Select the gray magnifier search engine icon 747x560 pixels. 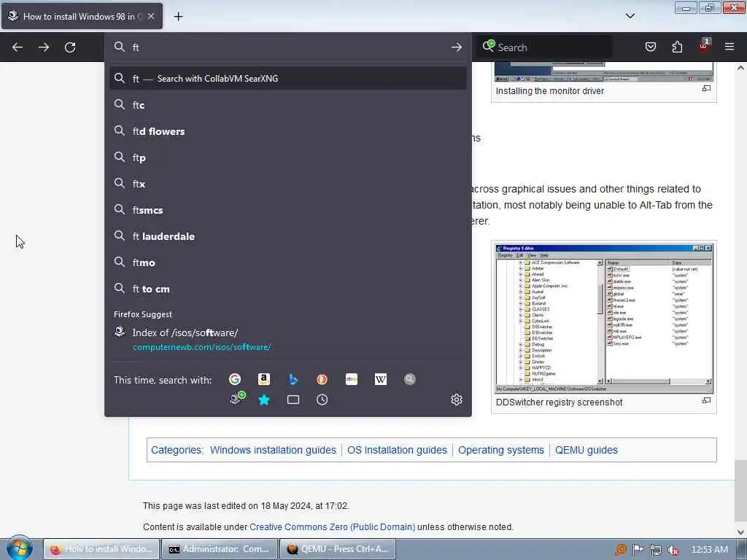[410, 379]
